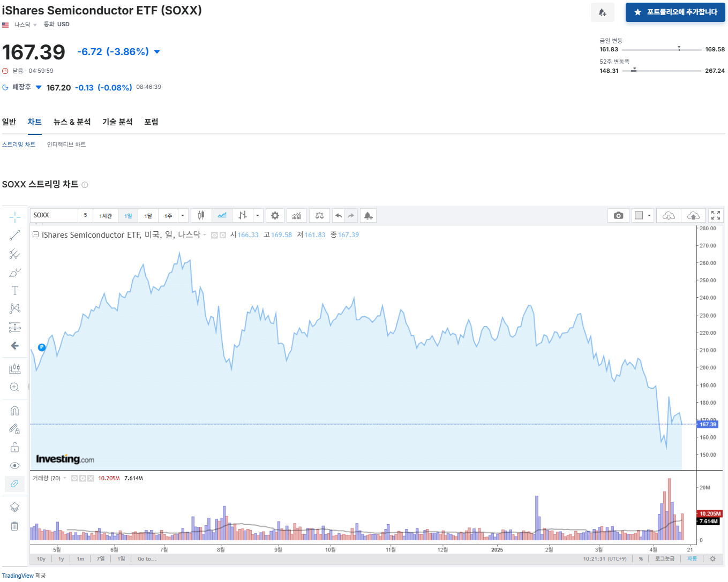This screenshot has width=728, height=582.
Task: Open the 뉴스 & 분석 tab
Action: 72,122
